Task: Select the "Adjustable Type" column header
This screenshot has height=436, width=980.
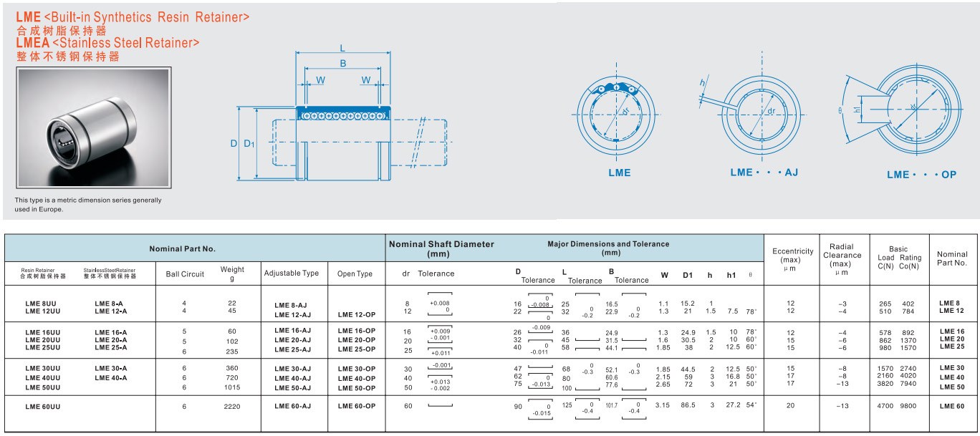Action: tap(292, 273)
